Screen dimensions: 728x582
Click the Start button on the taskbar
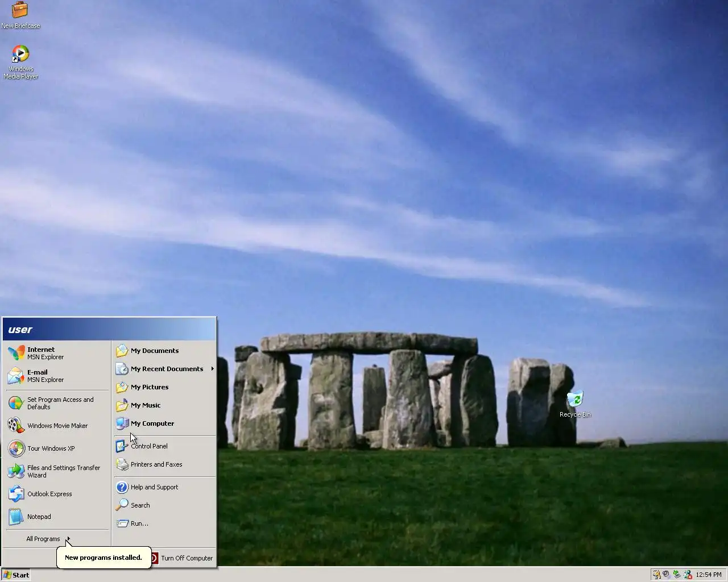pyautogui.click(x=16, y=575)
